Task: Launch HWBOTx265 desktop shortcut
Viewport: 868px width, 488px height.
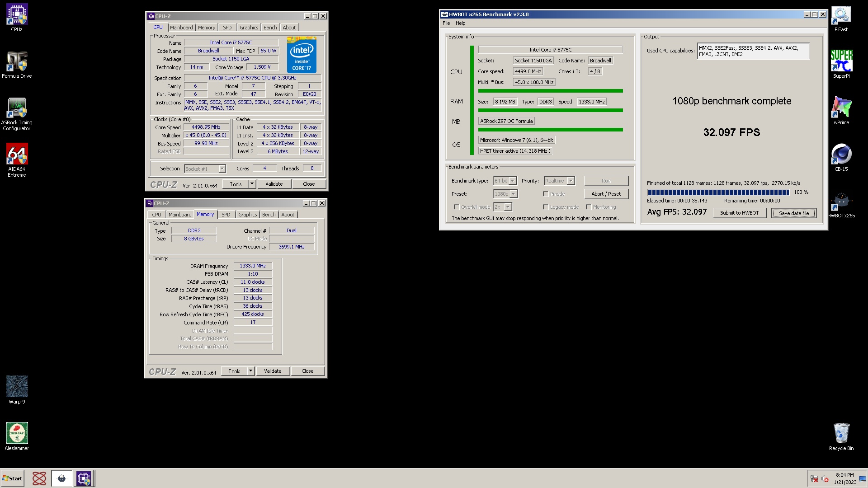Action: click(x=841, y=204)
